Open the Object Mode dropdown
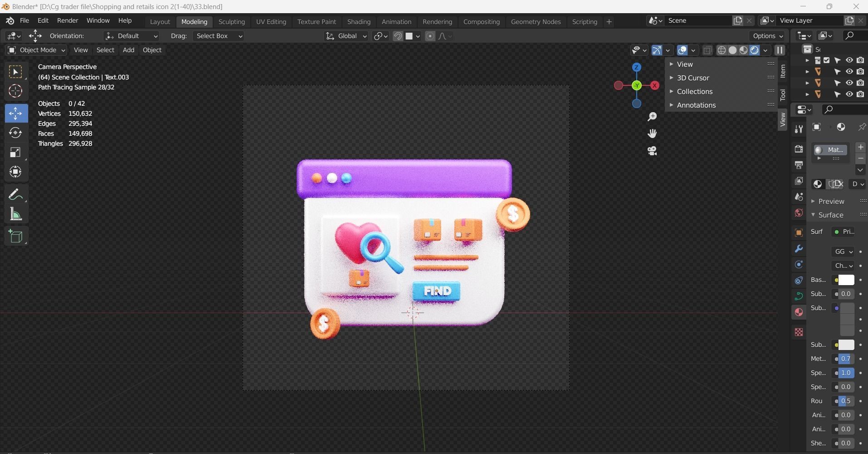Screen dimensions: 868x454 click(x=36, y=50)
